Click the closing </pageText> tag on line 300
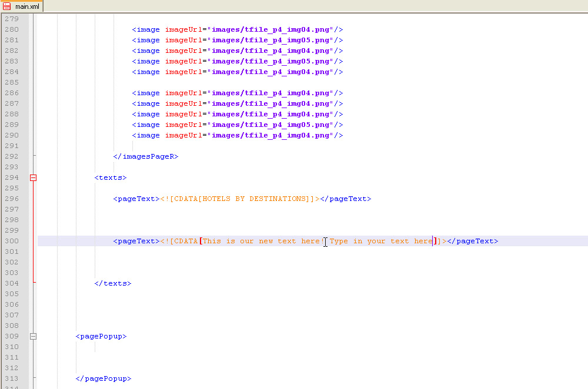 (473, 241)
